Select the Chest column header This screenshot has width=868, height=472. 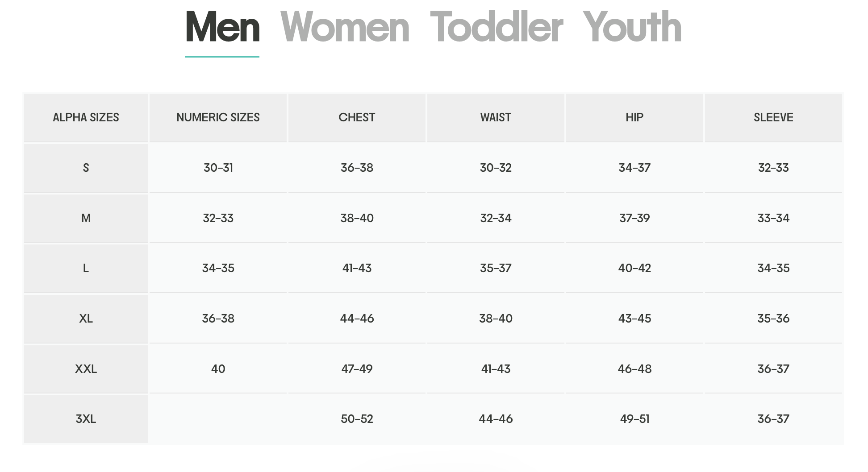(x=357, y=117)
